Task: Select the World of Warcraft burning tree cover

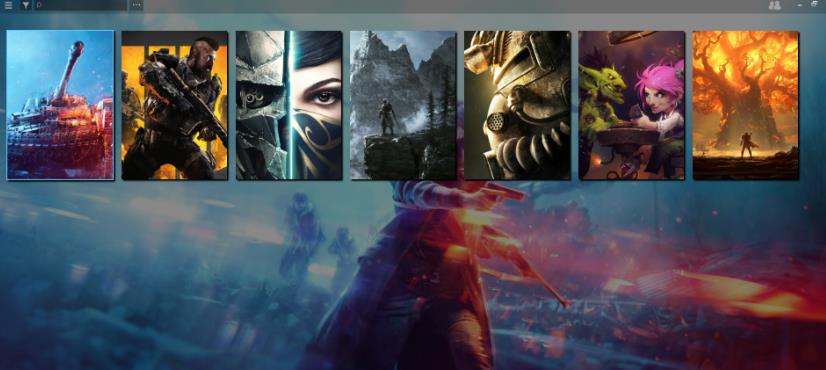Action: [x=745, y=105]
